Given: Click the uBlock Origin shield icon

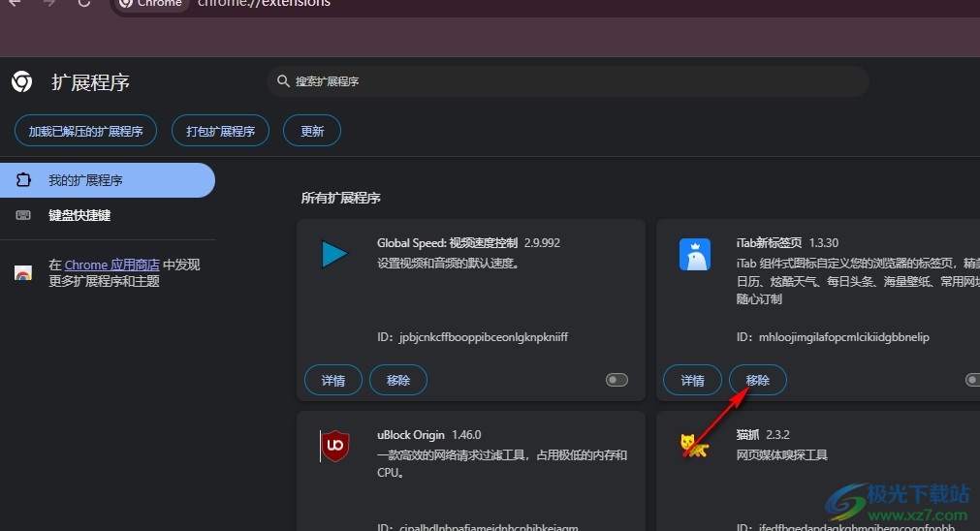Looking at the screenshot, I should pyautogui.click(x=334, y=446).
